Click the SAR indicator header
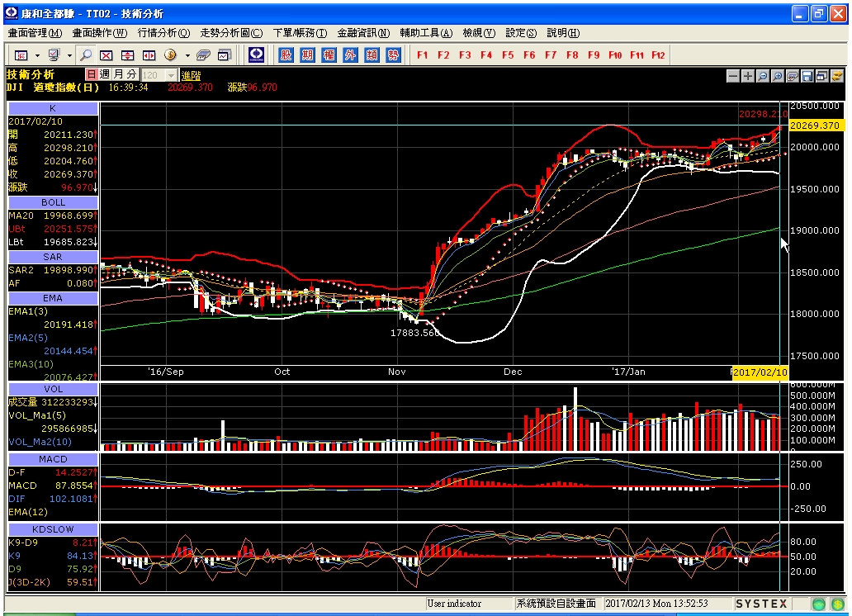Image resolution: width=852 pixels, height=616 pixels. (53, 257)
